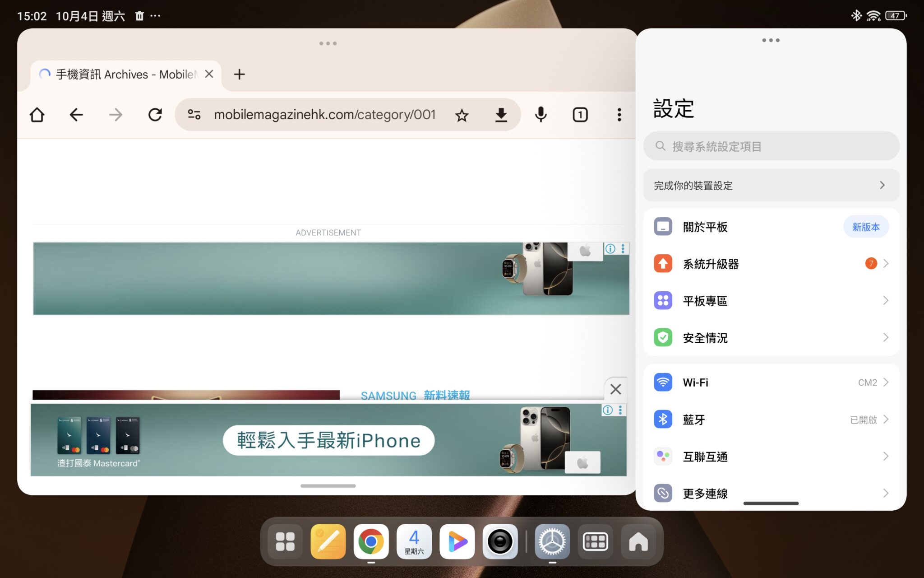Reload the current webpage
Image resolution: width=924 pixels, height=578 pixels.
click(x=155, y=114)
